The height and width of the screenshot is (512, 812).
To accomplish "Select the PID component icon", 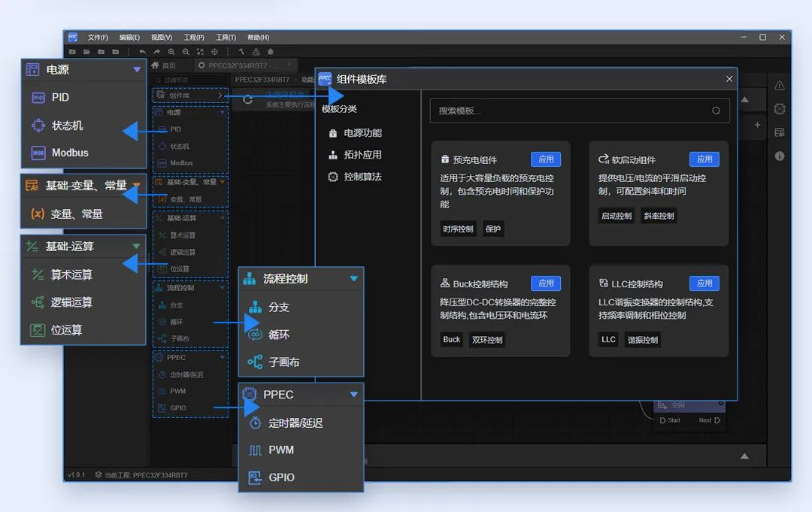I will tap(38, 97).
